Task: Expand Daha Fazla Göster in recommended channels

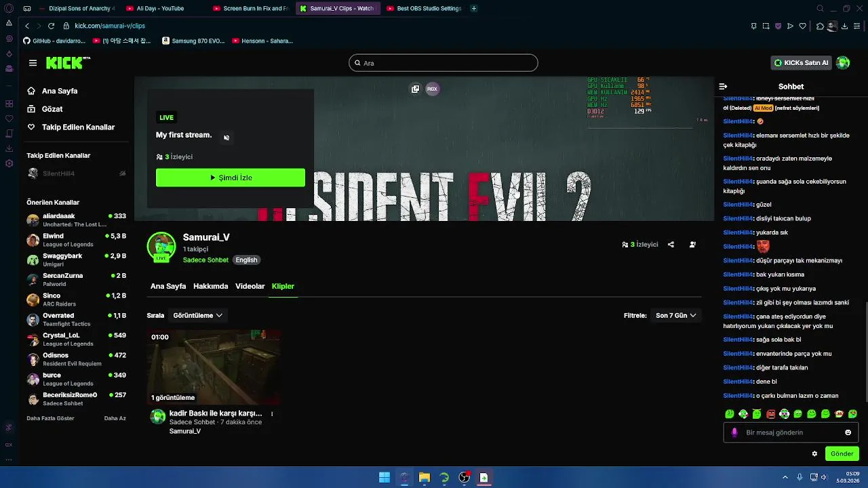Action: point(50,418)
